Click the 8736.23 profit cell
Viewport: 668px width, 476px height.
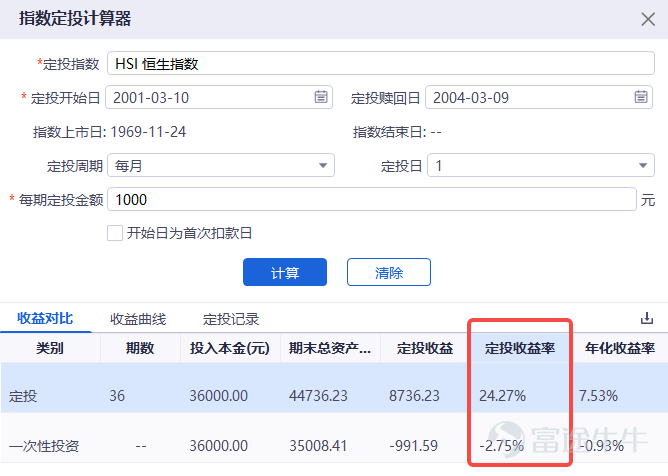click(414, 396)
